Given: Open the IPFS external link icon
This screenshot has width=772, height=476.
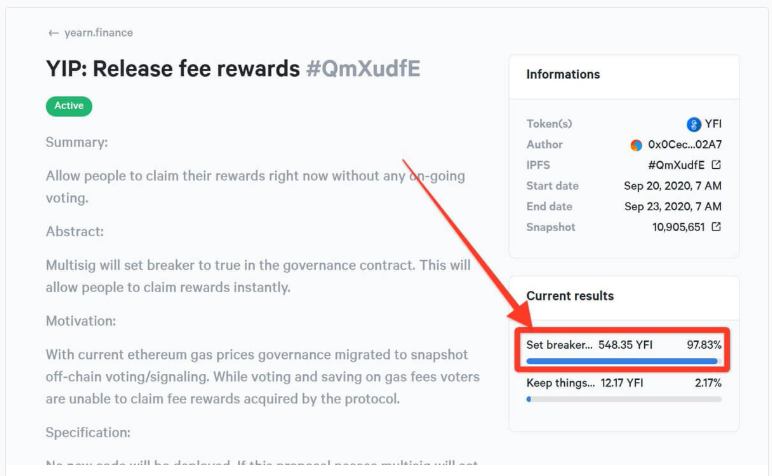Looking at the screenshot, I should tap(716, 165).
